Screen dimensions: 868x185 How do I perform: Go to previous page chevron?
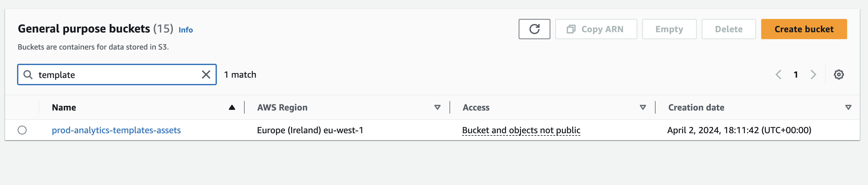(778, 75)
